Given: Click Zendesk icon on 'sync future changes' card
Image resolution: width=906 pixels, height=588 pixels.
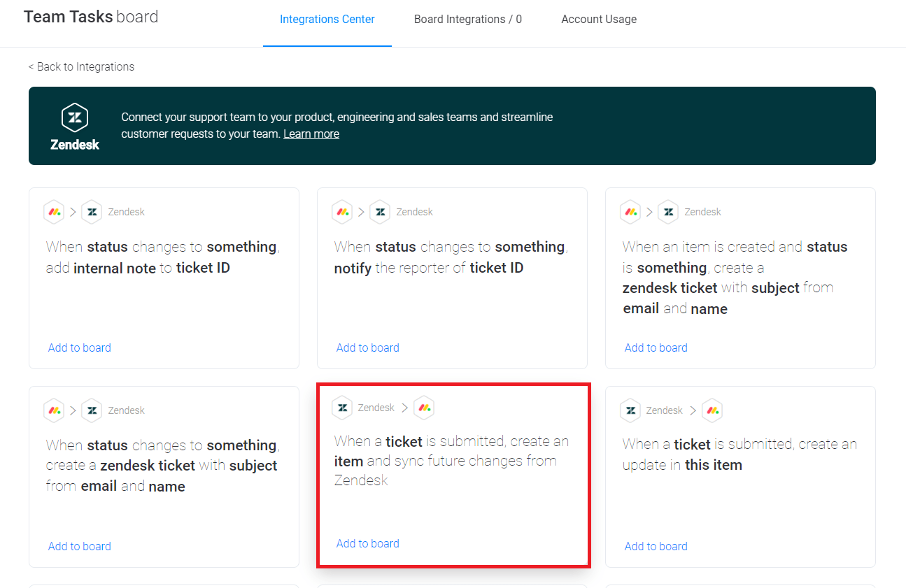Looking at the screenshot, I should point(342,408).
